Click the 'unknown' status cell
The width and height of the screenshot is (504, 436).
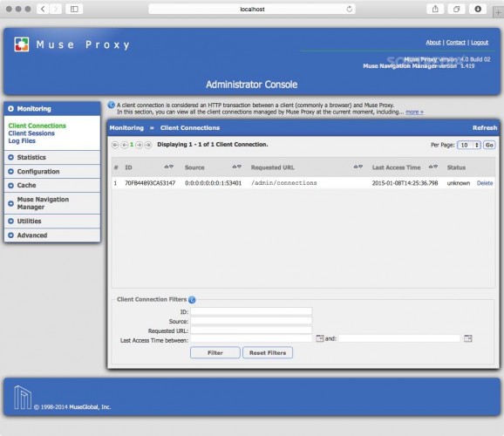point(459,183)
